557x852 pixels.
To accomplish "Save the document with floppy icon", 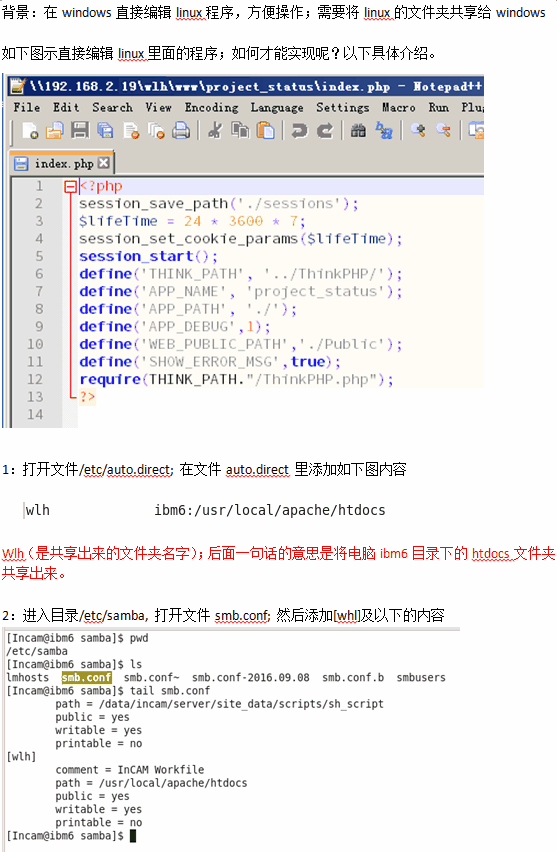I will tap(80, 131).
